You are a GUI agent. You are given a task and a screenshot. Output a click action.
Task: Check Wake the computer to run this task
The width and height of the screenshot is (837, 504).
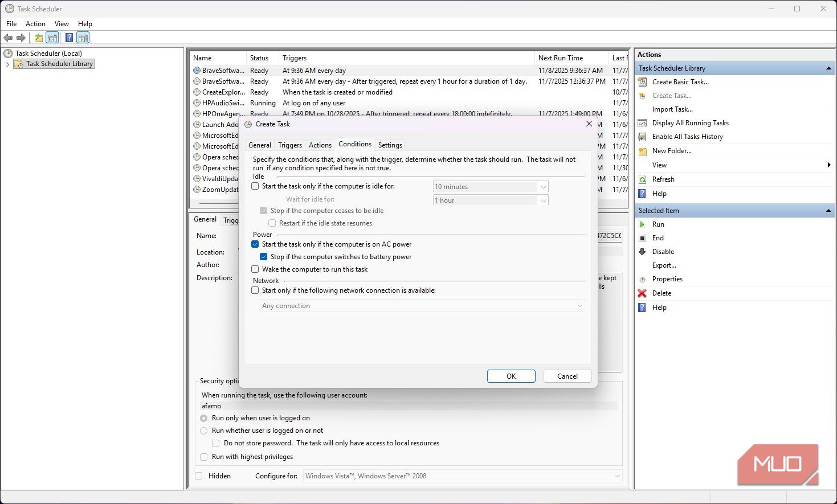pos(255,269)
